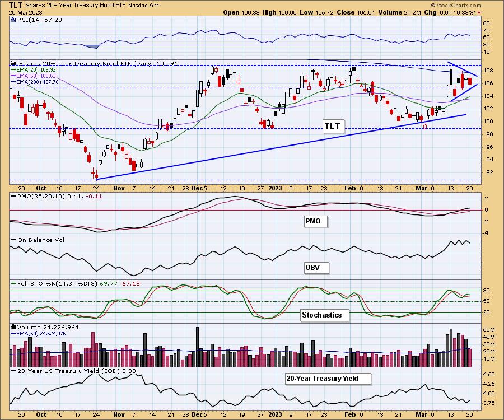Click the On Balance Vol legend
Screen dimensions: 504x420
point(38,240)
